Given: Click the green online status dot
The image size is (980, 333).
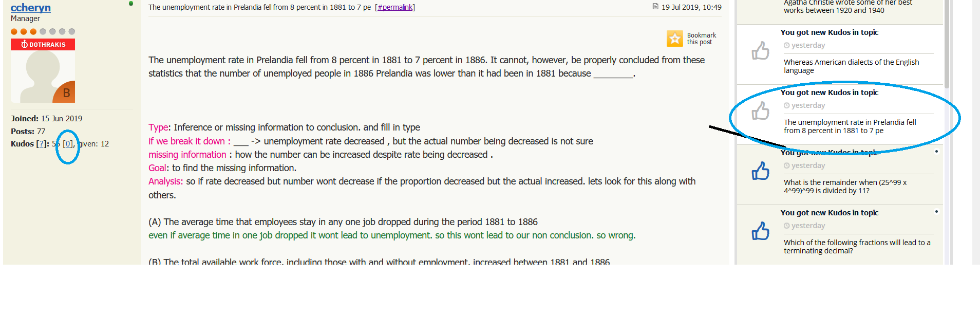Looking at the screenshot, I should (x=131, y=4).
